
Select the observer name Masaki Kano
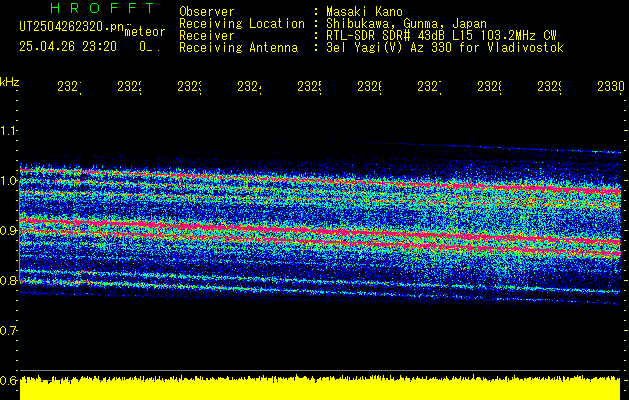364,12
